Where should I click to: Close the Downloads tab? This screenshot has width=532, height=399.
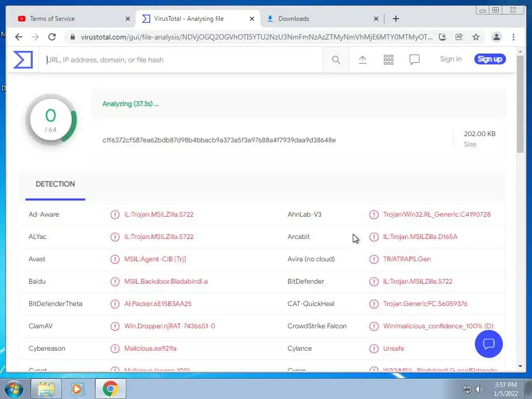(x=376, y=19)
